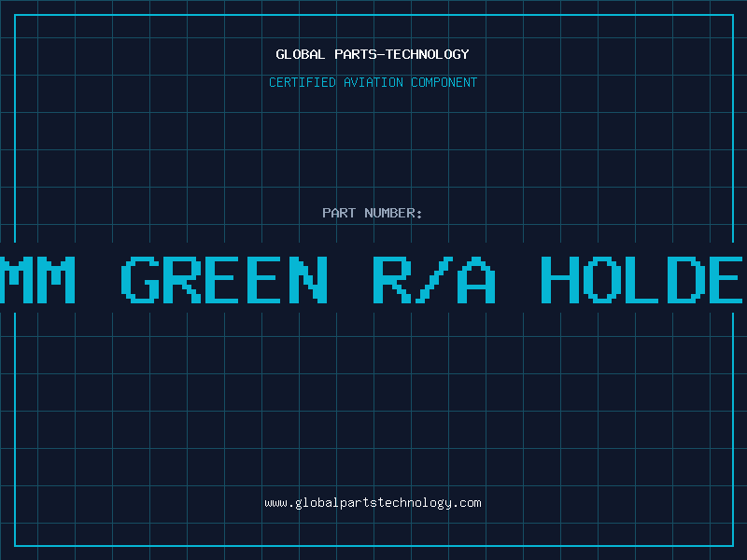This screenshot has height=560, width=747.
Task: Click the PART NUMBER: label
Action: tap(373, 213)
